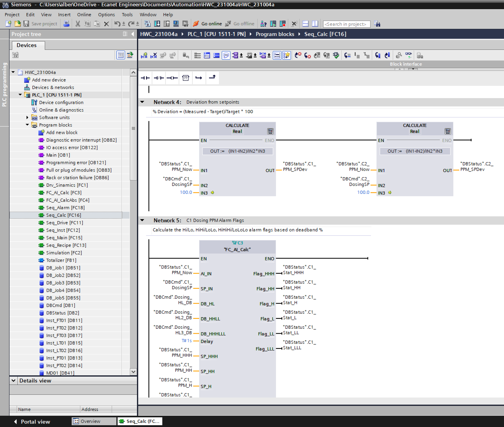
Task: Open the Online menu
Action: tap(84, 15)
